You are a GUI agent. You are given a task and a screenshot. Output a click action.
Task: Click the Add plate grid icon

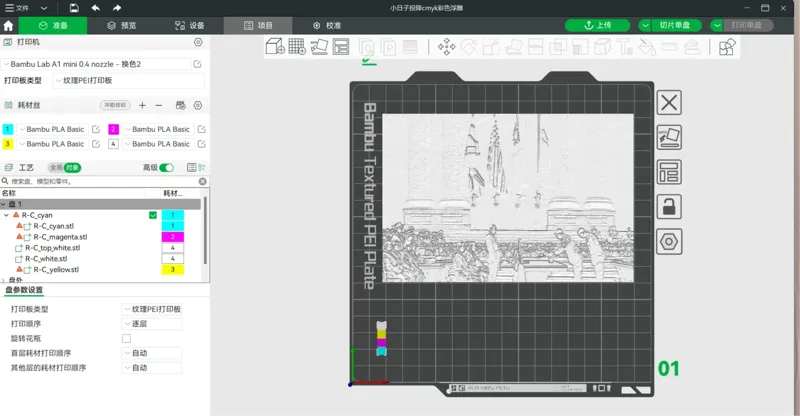(297, 46)
